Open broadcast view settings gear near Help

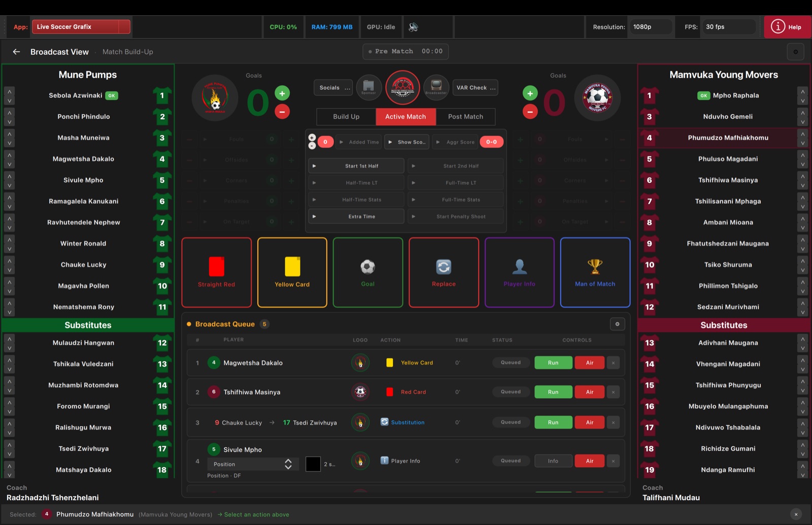(x=795, y=52)
